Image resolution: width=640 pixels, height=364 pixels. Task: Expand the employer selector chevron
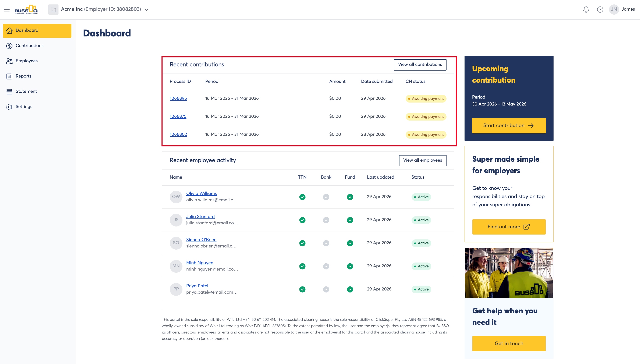point(147,10)
